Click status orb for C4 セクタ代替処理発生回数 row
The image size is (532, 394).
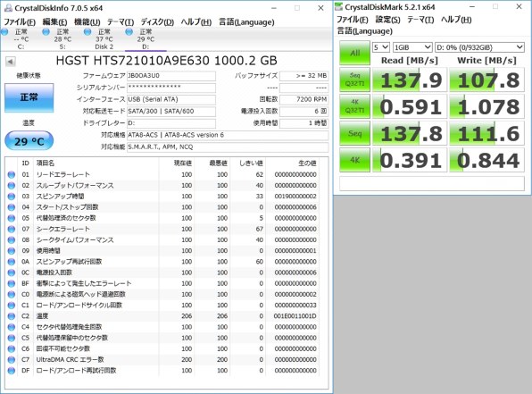12,327
